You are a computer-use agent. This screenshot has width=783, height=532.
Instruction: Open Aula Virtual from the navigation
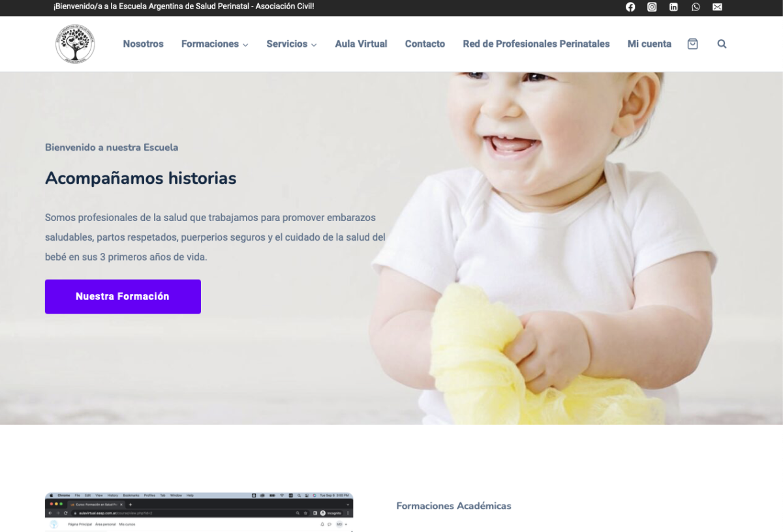click(x=361, y=44)
